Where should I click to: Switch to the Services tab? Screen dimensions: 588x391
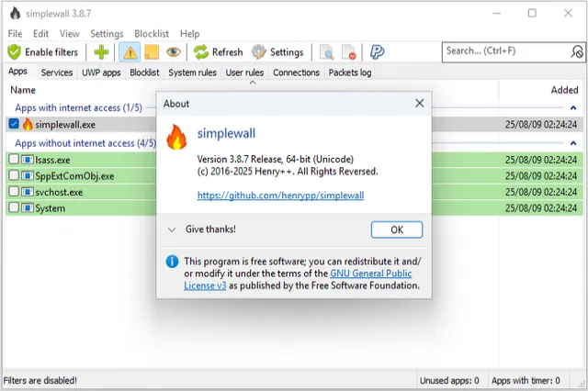pos(57,73)
